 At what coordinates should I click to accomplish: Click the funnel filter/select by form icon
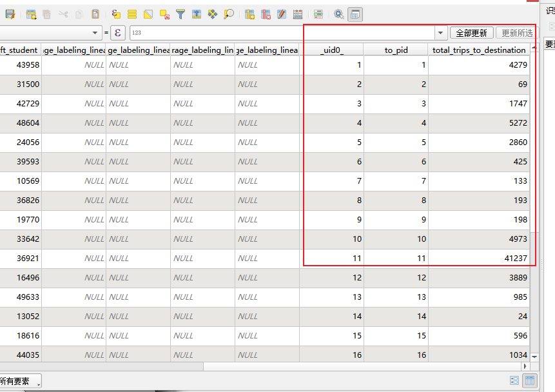[x=180, y=14]
